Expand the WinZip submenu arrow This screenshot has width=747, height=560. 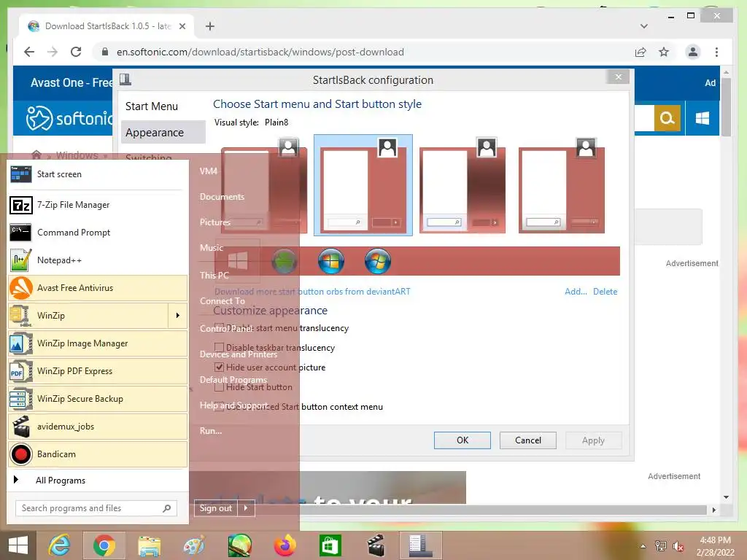coord(178,315)
